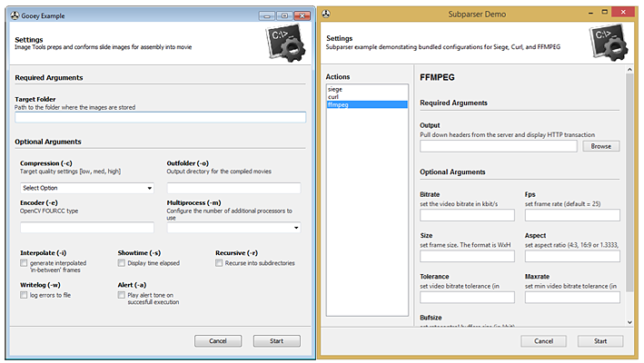
Task: Maximize the Subparser Demo window
Action: (605, 13)
